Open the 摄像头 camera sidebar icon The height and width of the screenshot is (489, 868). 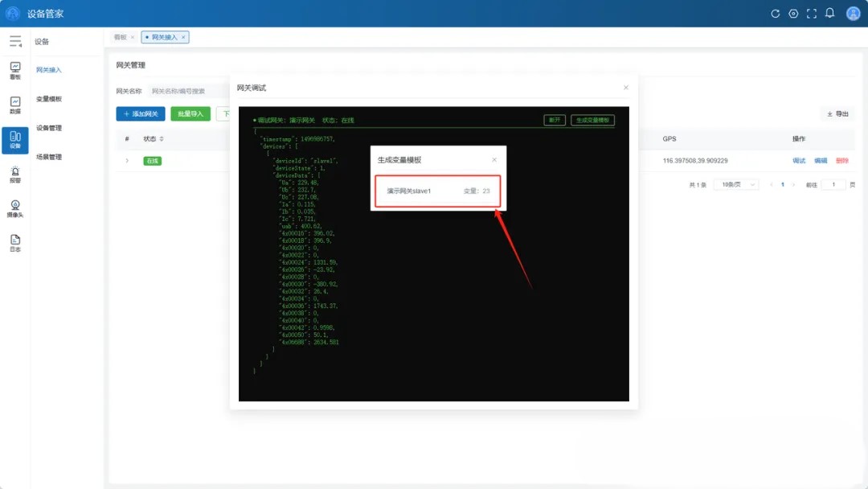[x=15, y=209]
